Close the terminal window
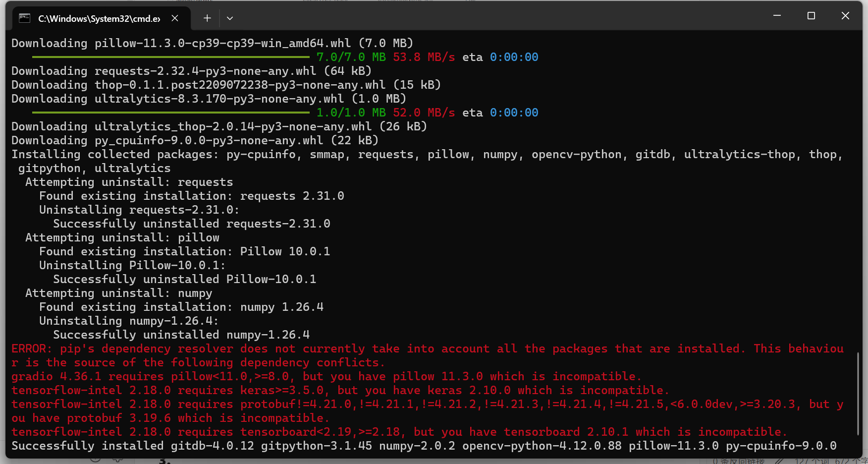This screenshot has height=464, width=868. point(845,16)
